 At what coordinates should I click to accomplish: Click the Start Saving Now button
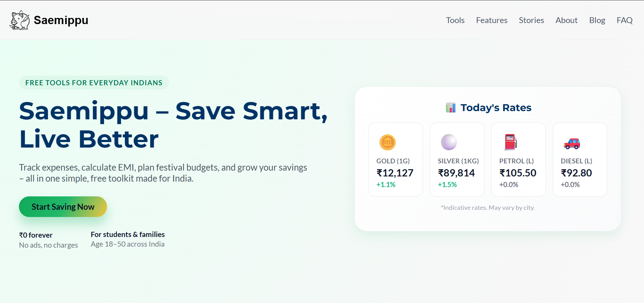63,207
